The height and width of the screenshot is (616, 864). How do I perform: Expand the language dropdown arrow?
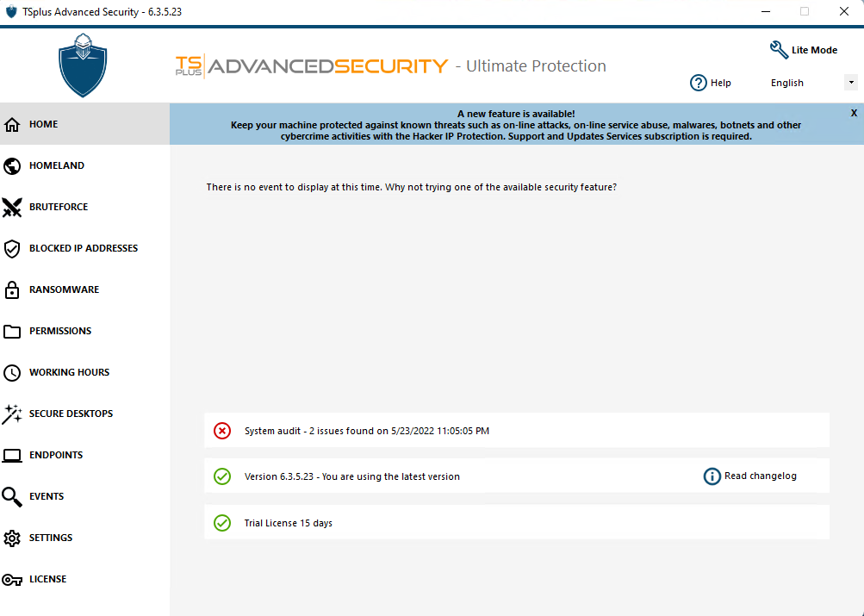coord(851,83)
